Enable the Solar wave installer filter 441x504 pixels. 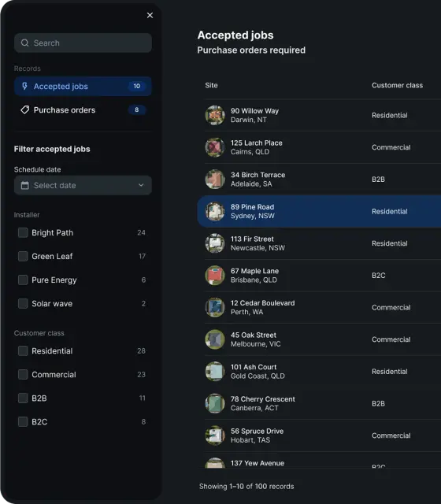(23, 303)
